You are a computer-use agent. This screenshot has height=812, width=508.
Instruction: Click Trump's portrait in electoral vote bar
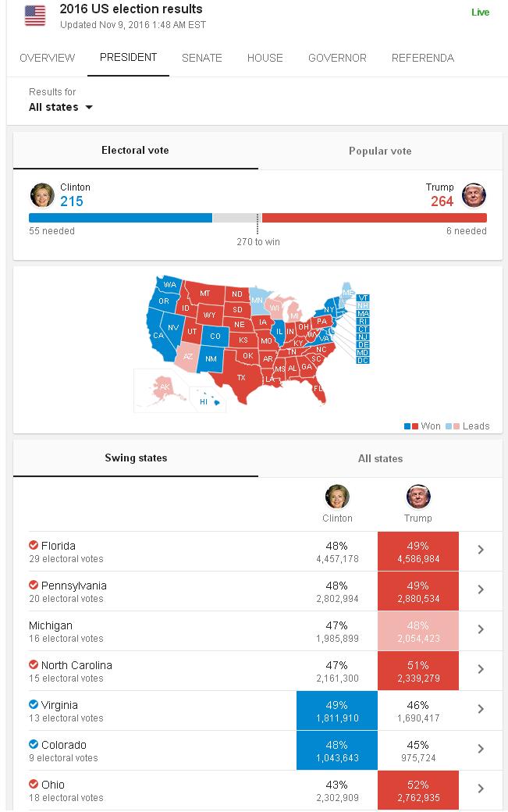pos(474,194)
